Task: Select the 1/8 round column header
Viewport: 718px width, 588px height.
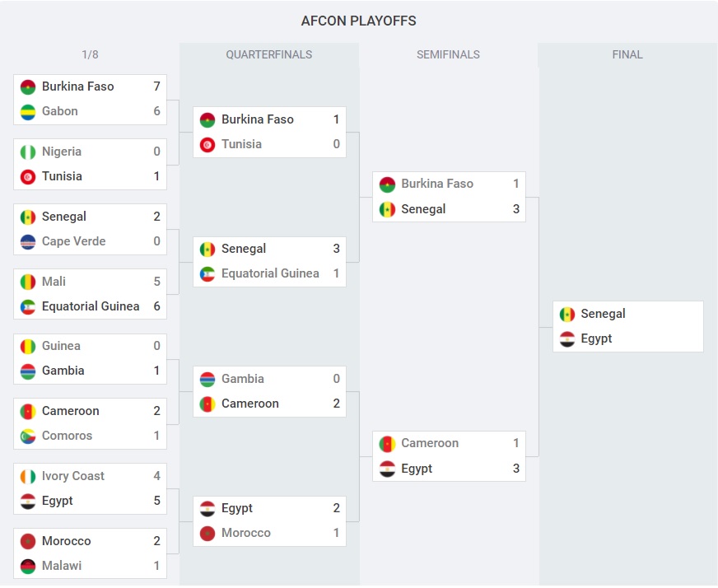Action: tap(90, 55)
